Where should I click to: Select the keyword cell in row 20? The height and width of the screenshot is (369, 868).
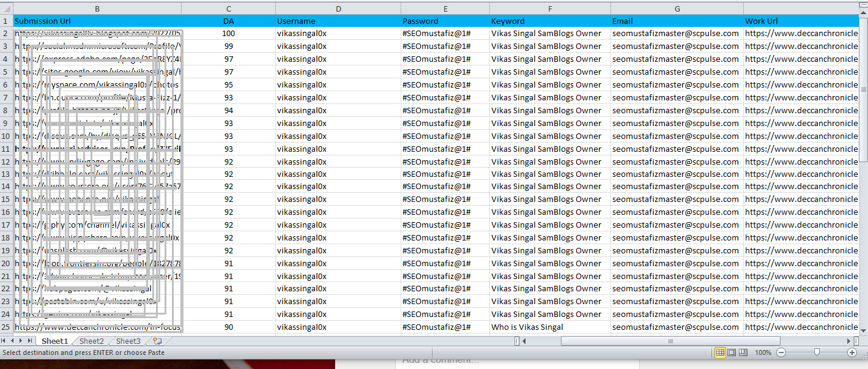point(550,263)
